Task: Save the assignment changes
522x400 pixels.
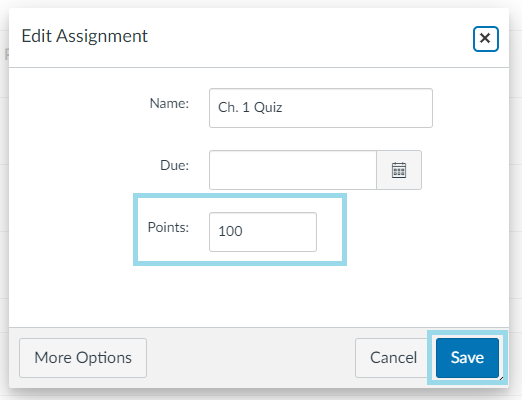Action: point(467,358)
